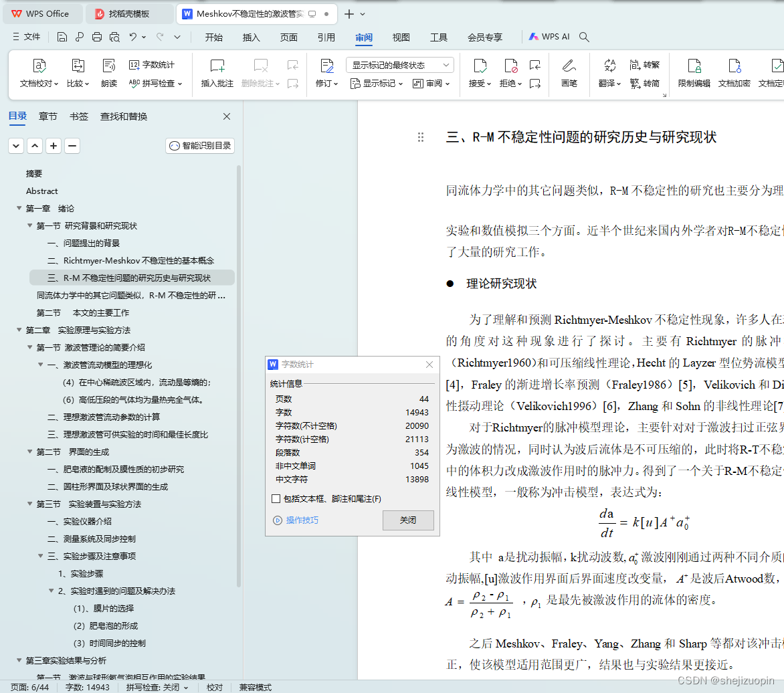Click the Undo arrow icon
Screen dimensions: 784x693
pos(132,37)
